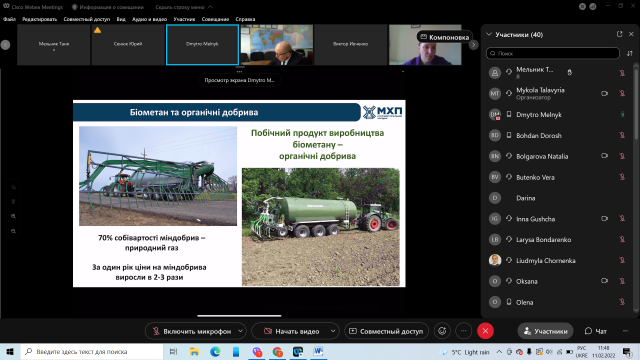
Task: Click Bolgarova Natalia's camera icon
Action: (x=604, y=156)
